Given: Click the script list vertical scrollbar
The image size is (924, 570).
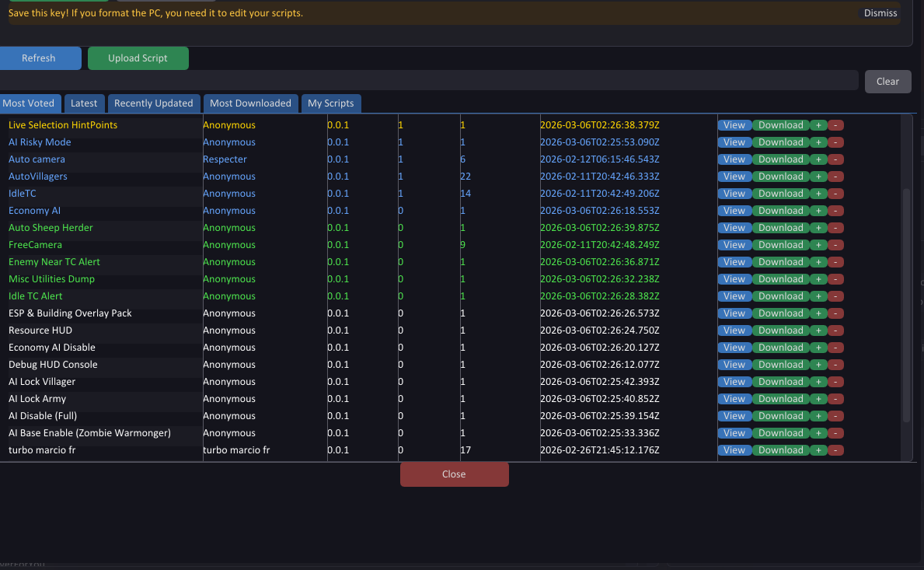Looking at the screenshot, I should coord(905,303).
